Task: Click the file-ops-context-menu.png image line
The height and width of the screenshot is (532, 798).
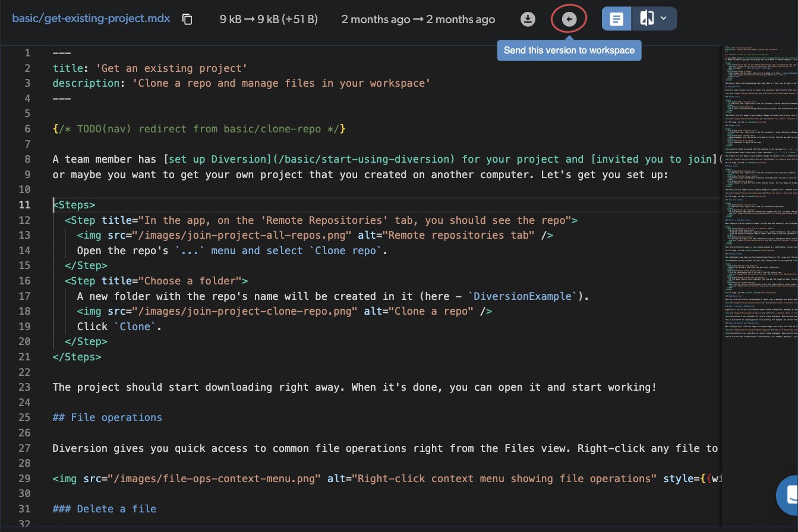Action: point(386,479)
